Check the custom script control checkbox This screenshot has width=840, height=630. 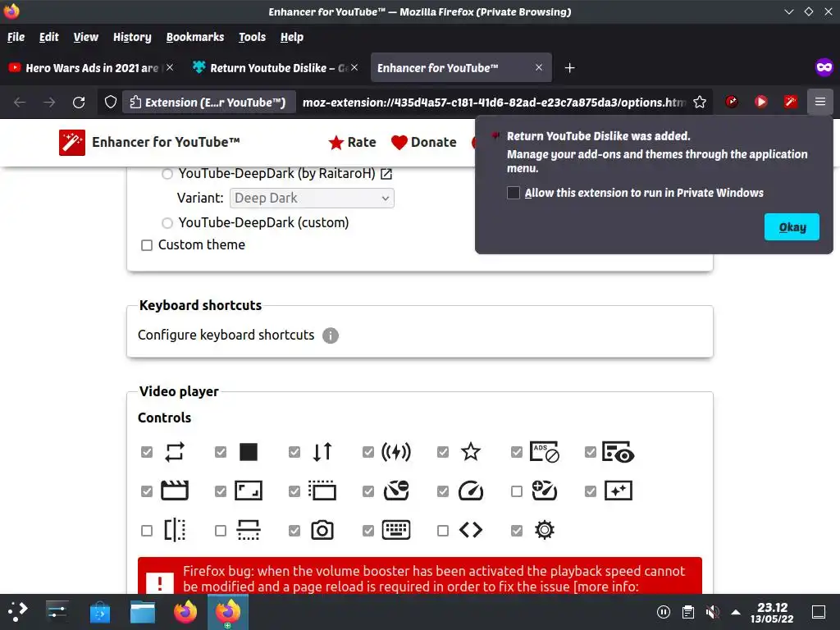pos(442,531)
